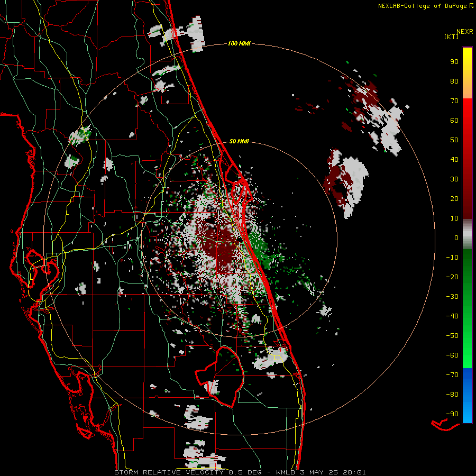476x476 pixels.
Task: Click the 0 legend value
Action: click(x=456, y=237)
